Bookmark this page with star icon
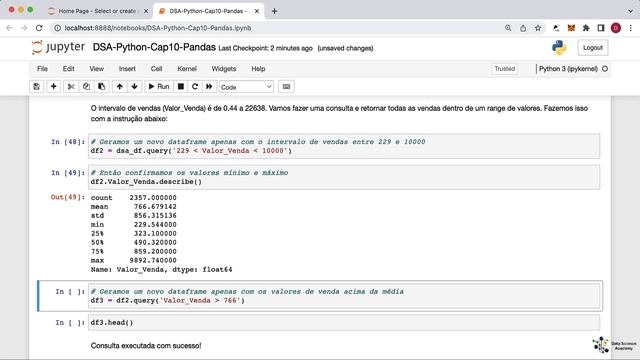The width and height of the screenshot is (640, 360). click(538, 28)
